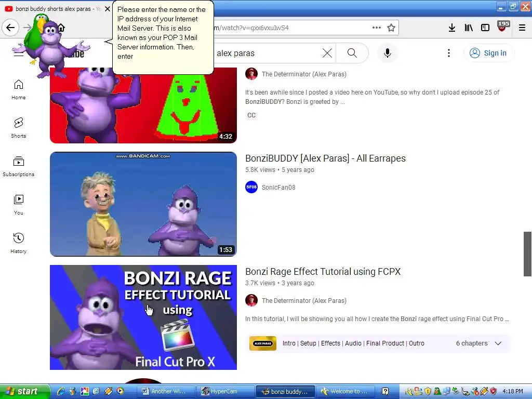Open page actions three-dot menu in the address bar
The width and height of the screenshot is (532, 399).
tap(376, 28)
